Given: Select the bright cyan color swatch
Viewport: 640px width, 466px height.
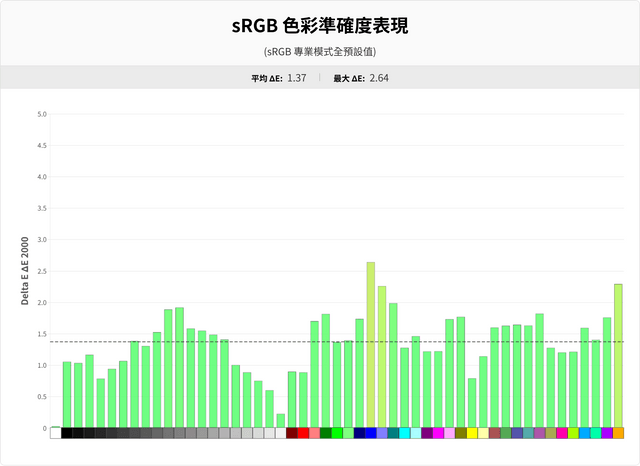Looking at the screenshot, I should [x=404, y=433].
